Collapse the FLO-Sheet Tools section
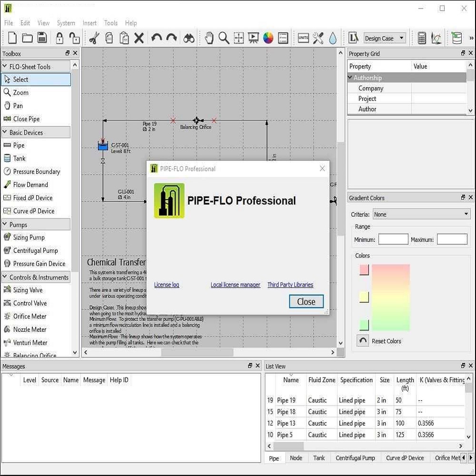Screen dimensions: 476x476 click(5, 66)
